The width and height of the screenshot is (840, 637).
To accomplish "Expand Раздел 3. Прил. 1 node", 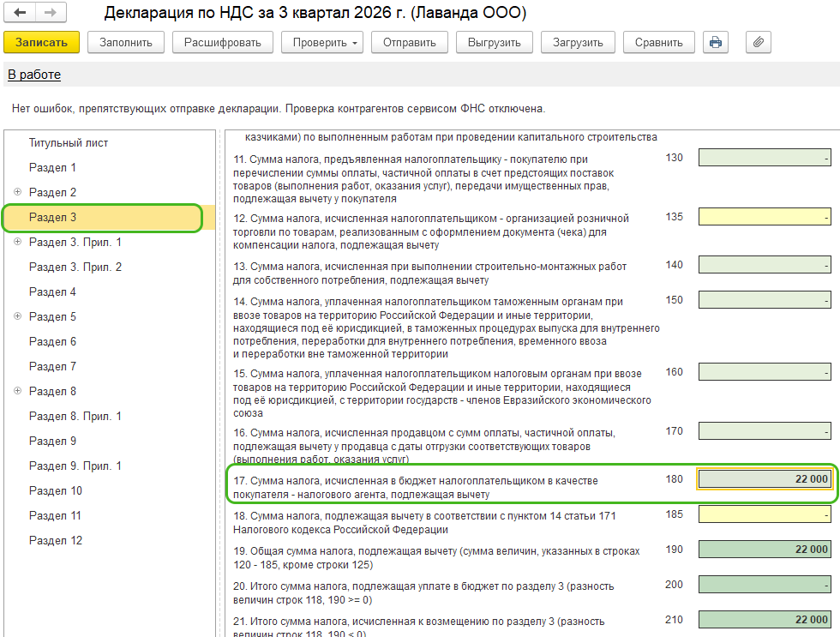I will coord(18,242).
